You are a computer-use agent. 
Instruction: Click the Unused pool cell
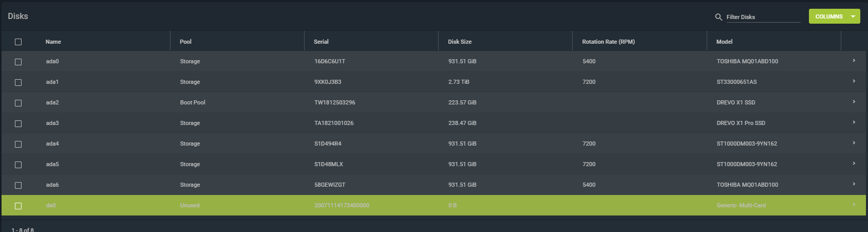(190, 205)
